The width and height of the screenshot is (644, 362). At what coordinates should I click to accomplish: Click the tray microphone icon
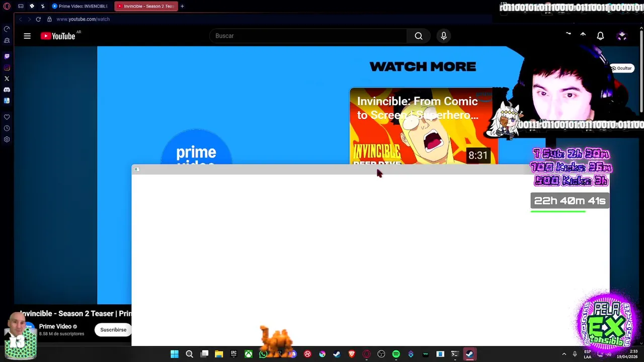point(575,354)
